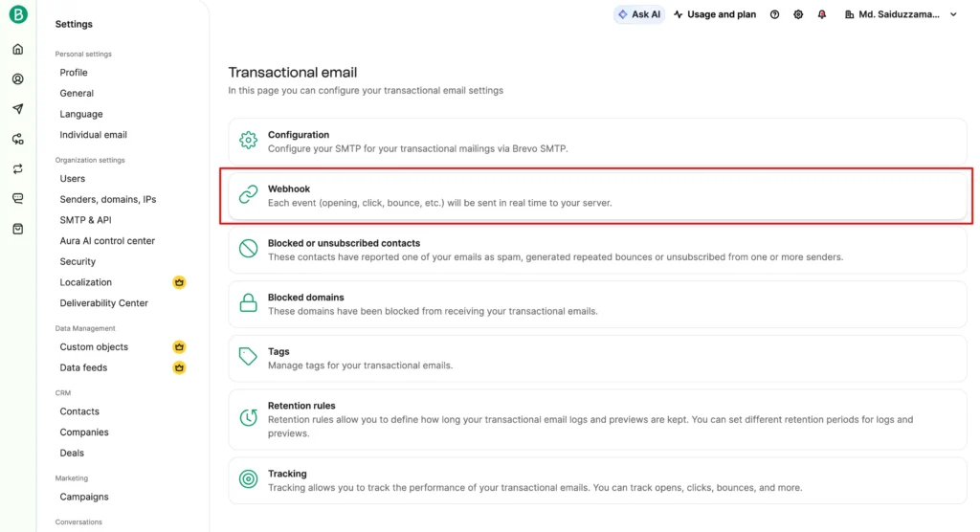Click 'These domains have been blocked' text

(434, 311)
